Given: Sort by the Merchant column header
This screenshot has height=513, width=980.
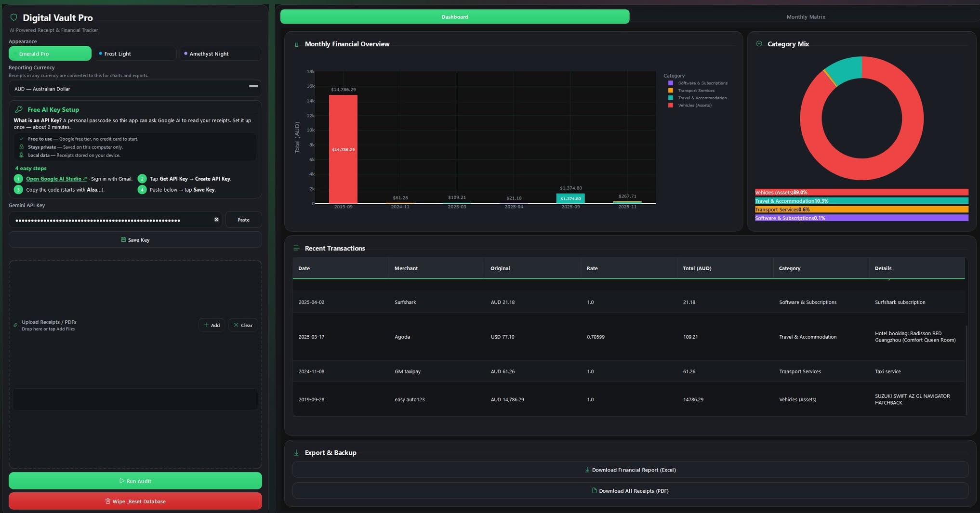Looking at the screenshot, I should tap(437, 268).
